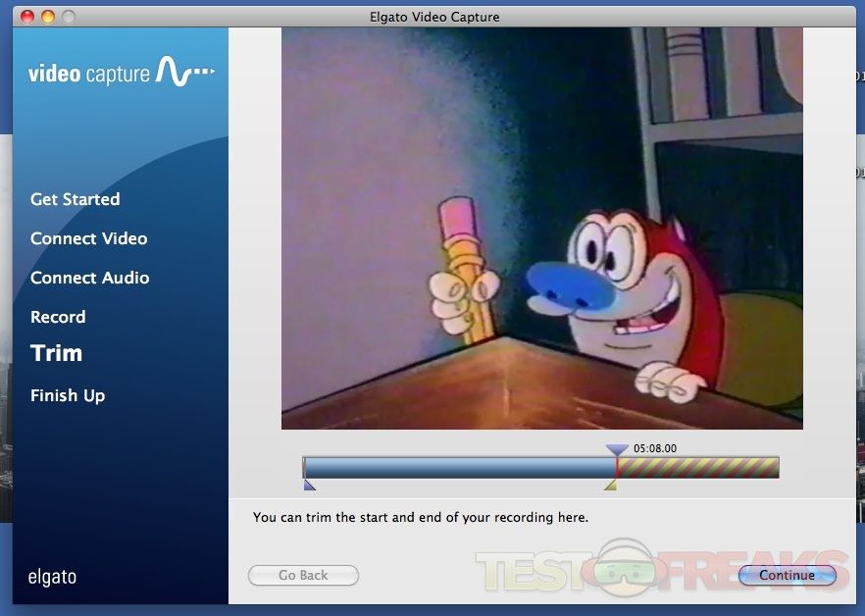Click the video capture waveform logo
The height and width of the screenshot is (616, 865).
click(185, 72)
